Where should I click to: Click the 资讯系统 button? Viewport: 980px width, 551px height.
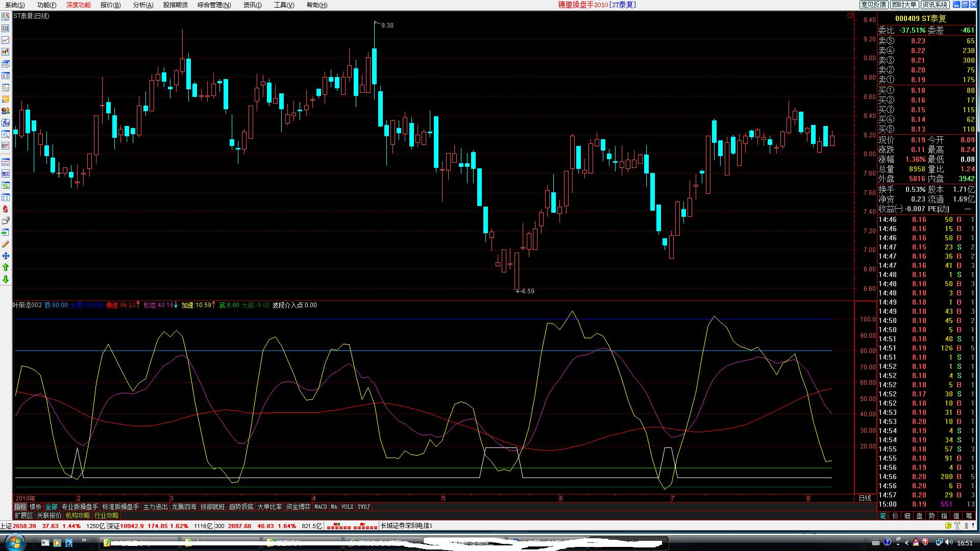(935, 5)
